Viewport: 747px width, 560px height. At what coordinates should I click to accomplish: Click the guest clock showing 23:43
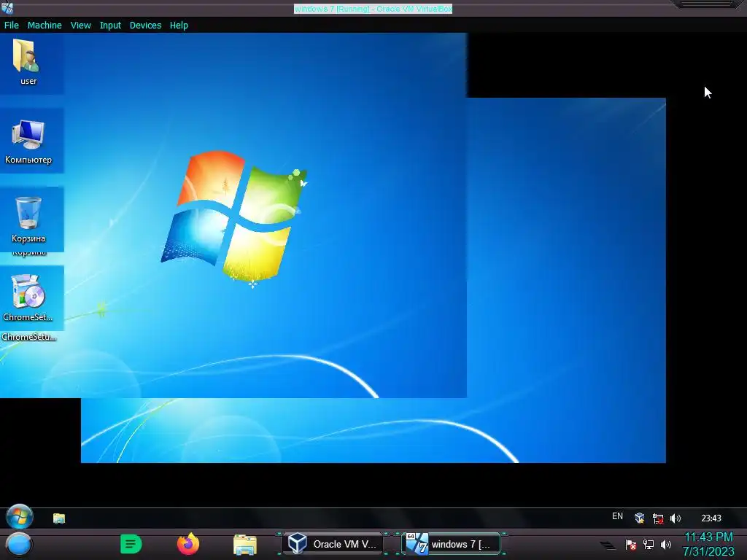point(711,518)
